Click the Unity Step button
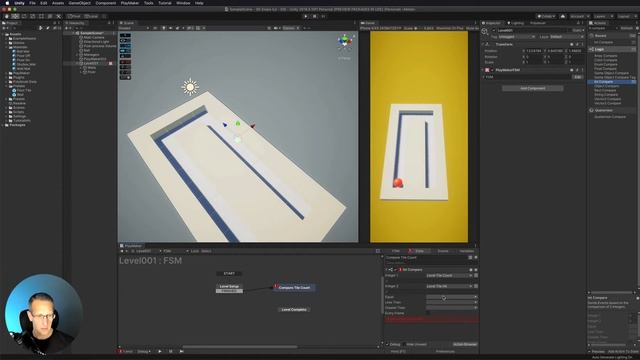Screen dimensions: 640x360 [323, 16]
